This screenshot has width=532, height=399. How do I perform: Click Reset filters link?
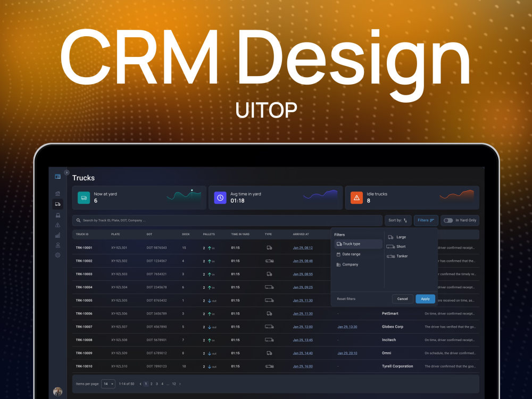[346, 299]
